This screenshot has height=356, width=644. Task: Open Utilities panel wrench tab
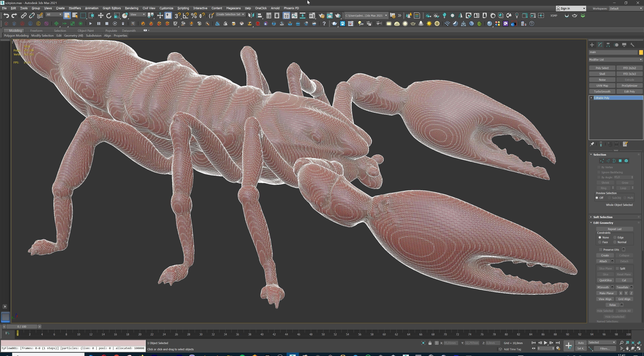[632, 45]
